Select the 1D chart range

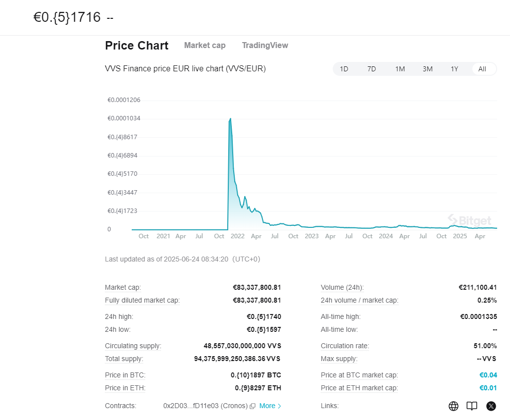344,69
